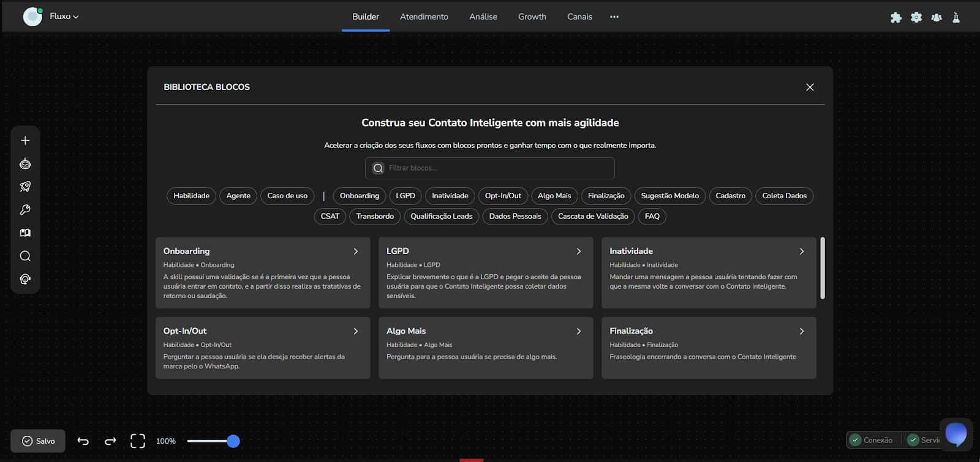Open the Fluxo dropdown in header
The image size is (980, 462).
[x=64, y=17]
